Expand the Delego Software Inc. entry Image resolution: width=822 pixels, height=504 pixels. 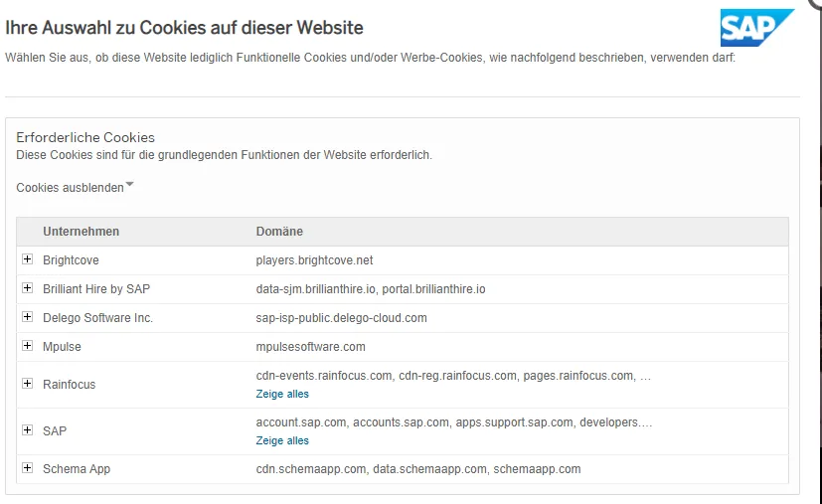(x=27, y=318)
